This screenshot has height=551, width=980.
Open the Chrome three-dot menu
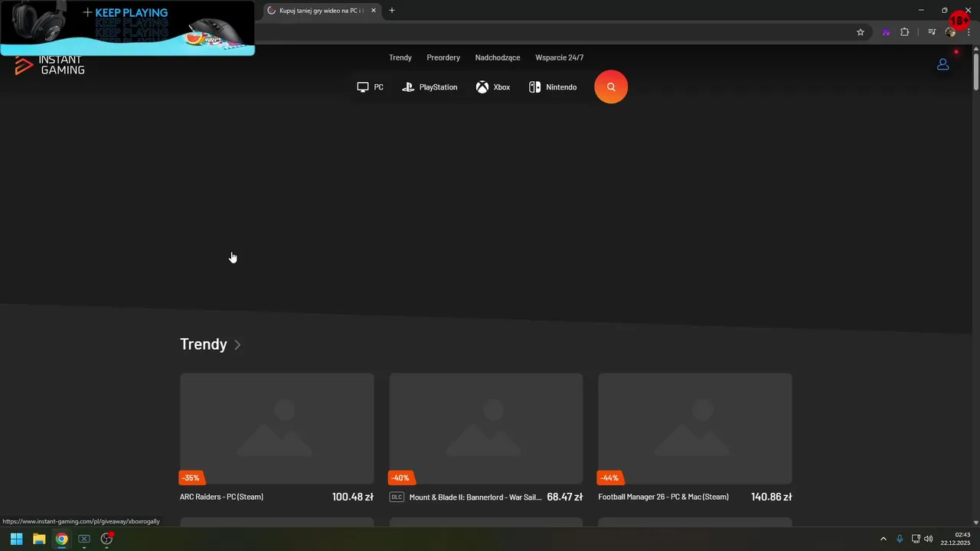pos(969,32)
